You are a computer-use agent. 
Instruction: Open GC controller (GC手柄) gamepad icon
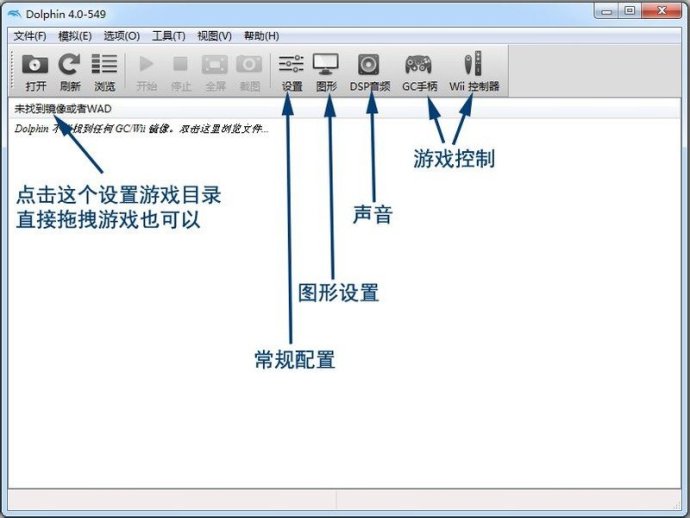[418, 65]
